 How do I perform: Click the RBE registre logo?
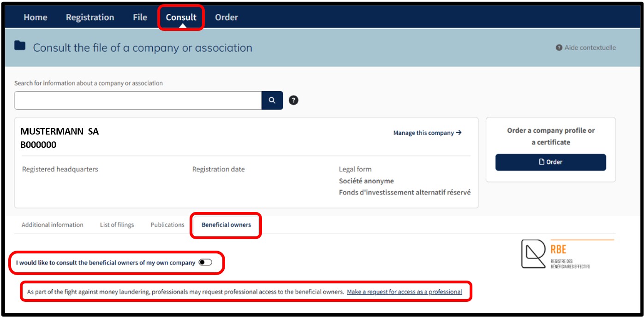coord(567,253)
